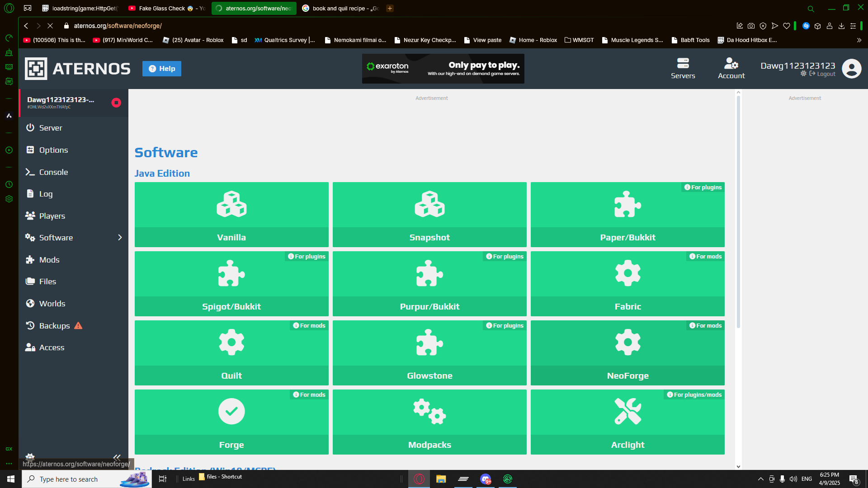This screenshot has width=868, height=488.
Task: Click the Forge tile with checkmark
Action: pyautogui.click(x=231, y=422)
